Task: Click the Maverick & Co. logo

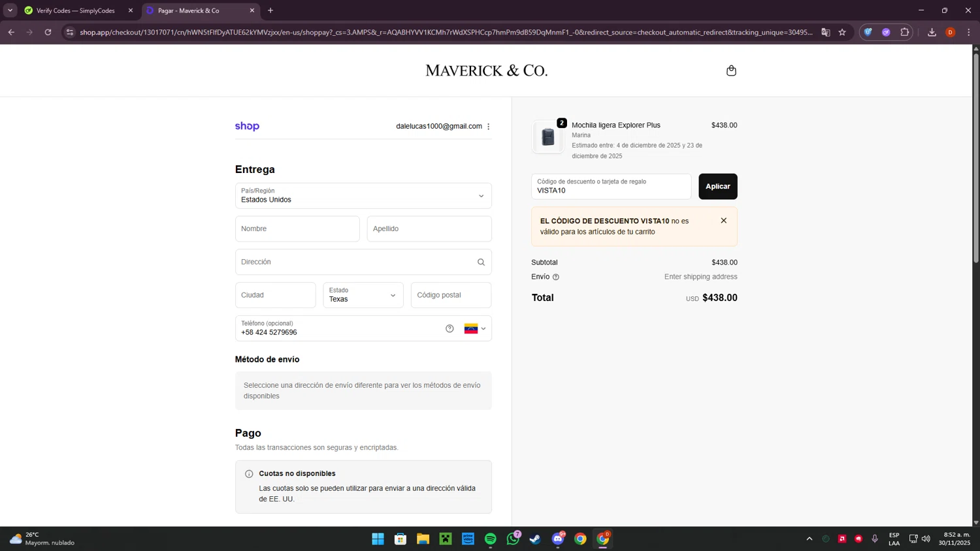Action: (x=487, y=71)
